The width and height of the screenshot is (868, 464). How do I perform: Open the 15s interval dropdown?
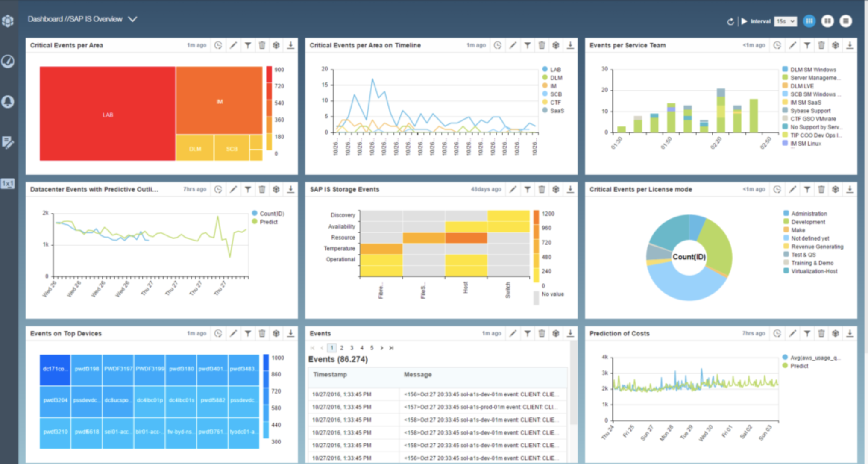click(786, 21)
